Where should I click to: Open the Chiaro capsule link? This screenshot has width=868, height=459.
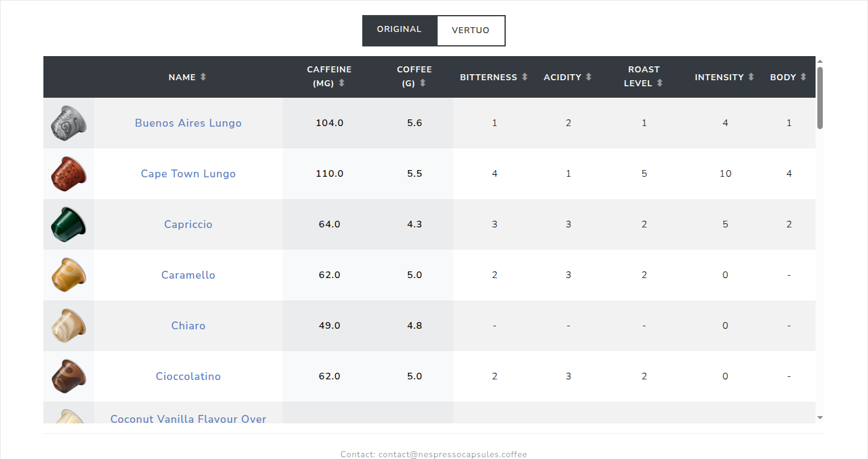coord(188,326)
